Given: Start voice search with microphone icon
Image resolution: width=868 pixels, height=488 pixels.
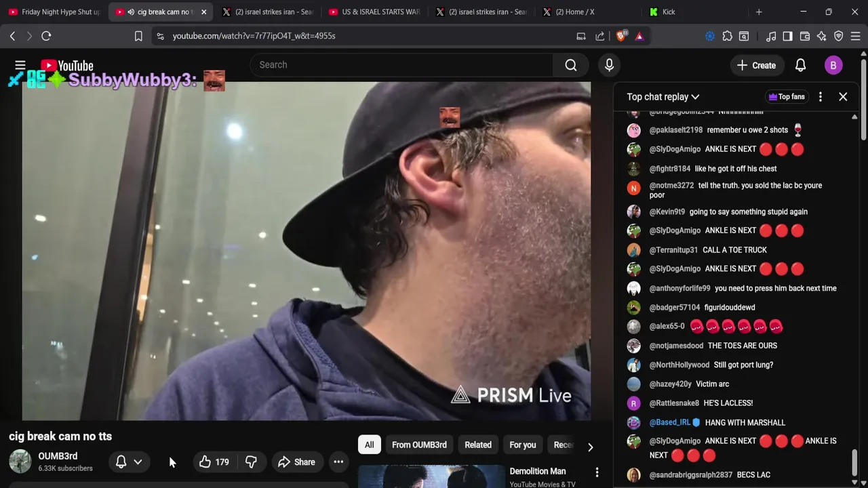Looking at the screenshot, I should 609,65.
